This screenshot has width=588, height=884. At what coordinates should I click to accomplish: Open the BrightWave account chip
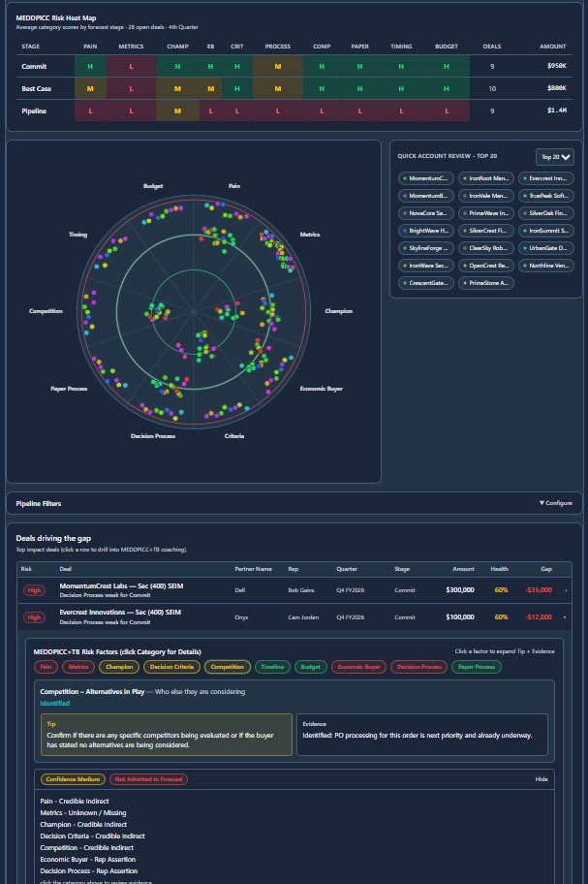(425, 231)
